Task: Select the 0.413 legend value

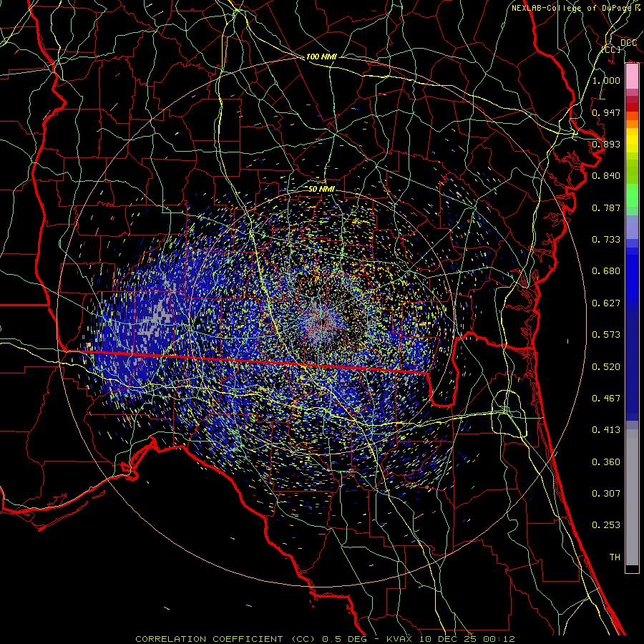Action: (606, 430)
